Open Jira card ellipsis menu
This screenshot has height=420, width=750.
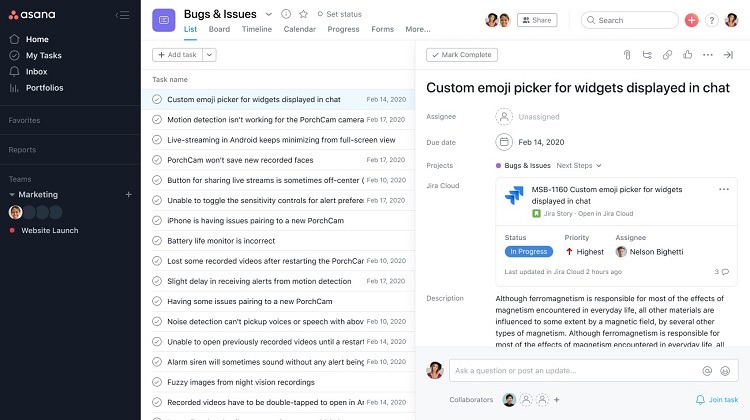(x=724, y=189)
